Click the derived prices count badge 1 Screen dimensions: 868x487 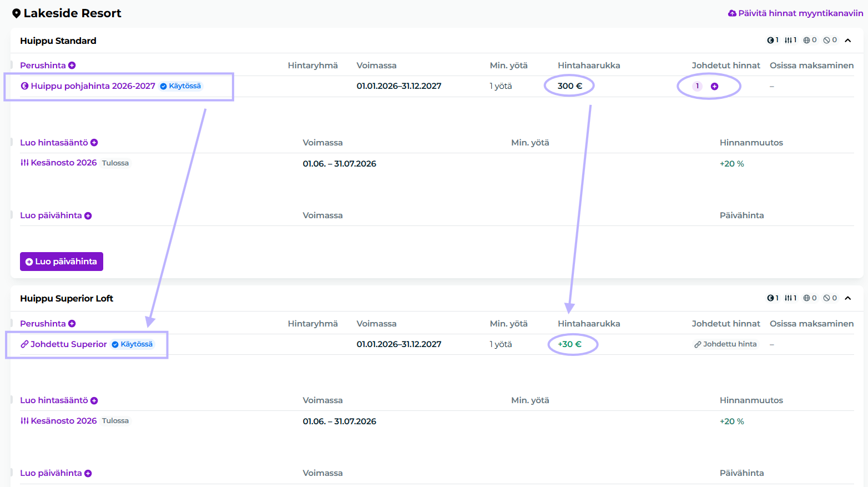698,86
